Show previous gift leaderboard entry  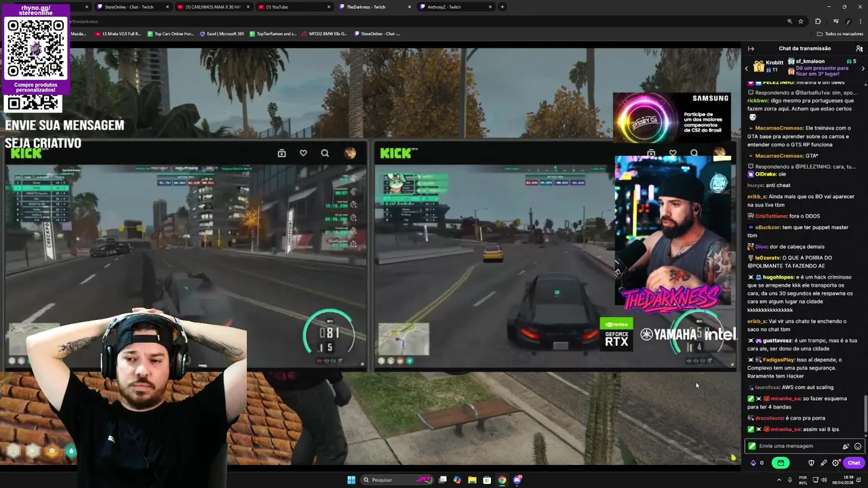click(747, 68)
